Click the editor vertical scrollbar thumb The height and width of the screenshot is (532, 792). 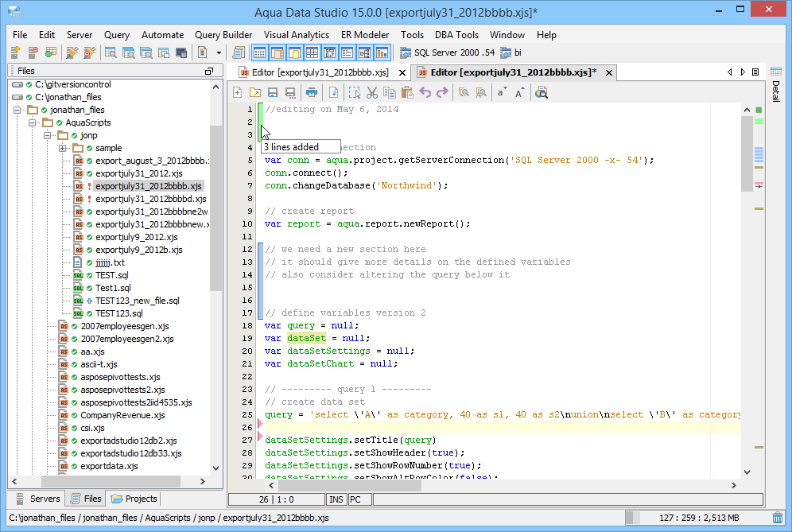click(x=747, y=153)
